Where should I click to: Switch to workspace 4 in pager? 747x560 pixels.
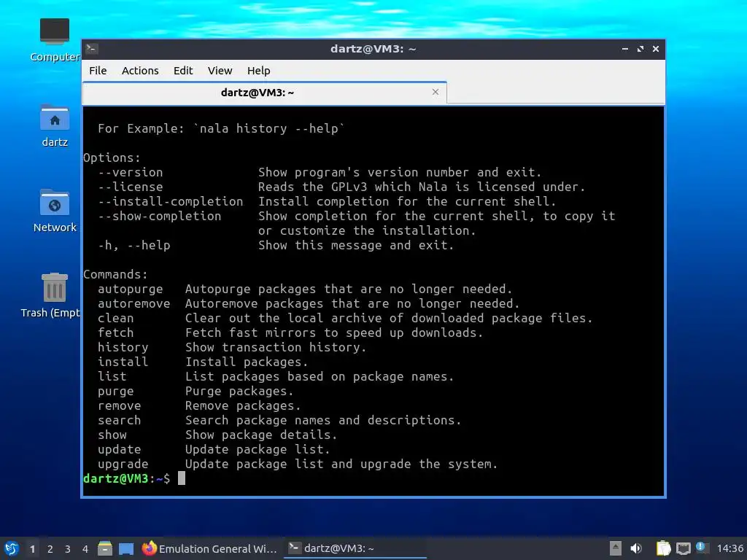coord(85,549)
